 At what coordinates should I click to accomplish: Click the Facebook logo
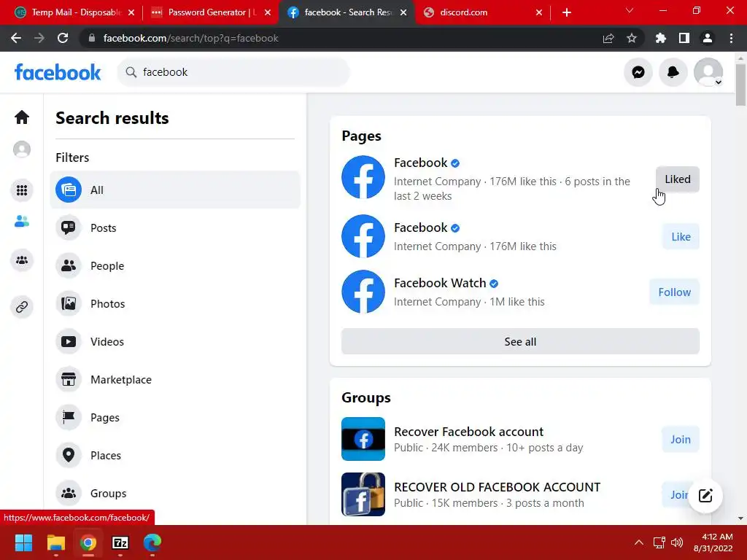58,72
